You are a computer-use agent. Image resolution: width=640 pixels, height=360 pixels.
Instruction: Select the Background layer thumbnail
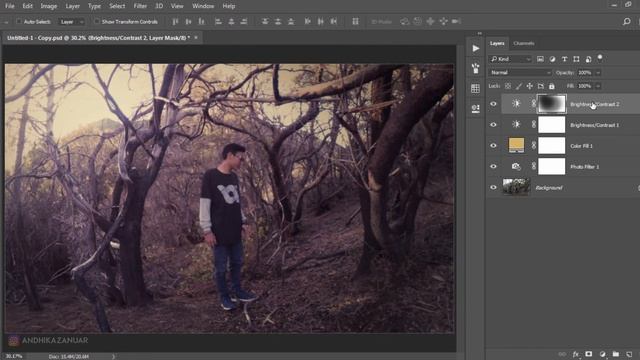516,187
